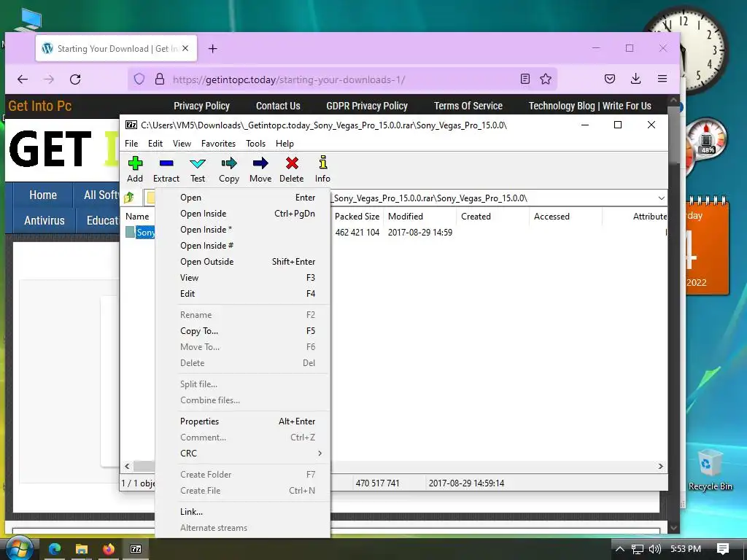Screen dimensions: 747x560
Task: Click the tracking protection shield icon
Action: pyautogui.click(x=139, y=79)
